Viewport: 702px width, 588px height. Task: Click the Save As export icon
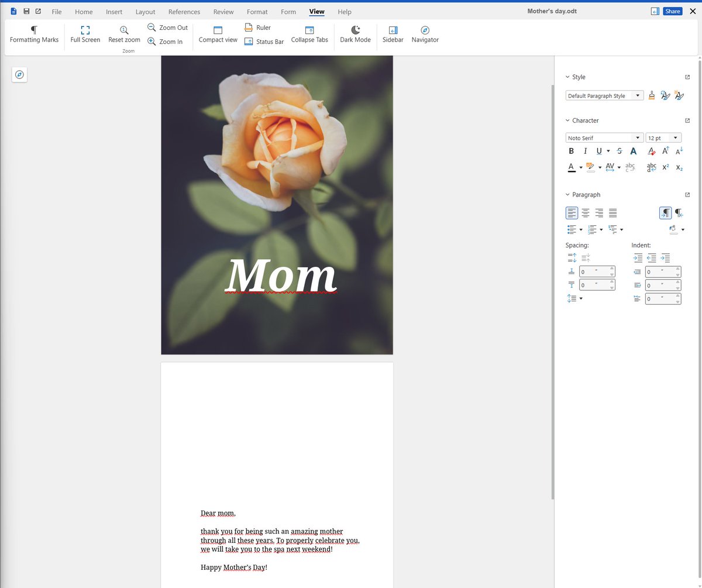(39, 11)
